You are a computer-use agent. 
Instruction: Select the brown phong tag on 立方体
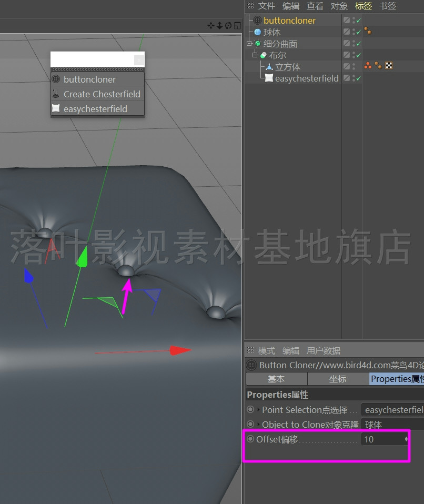click(x=378, y=66)
